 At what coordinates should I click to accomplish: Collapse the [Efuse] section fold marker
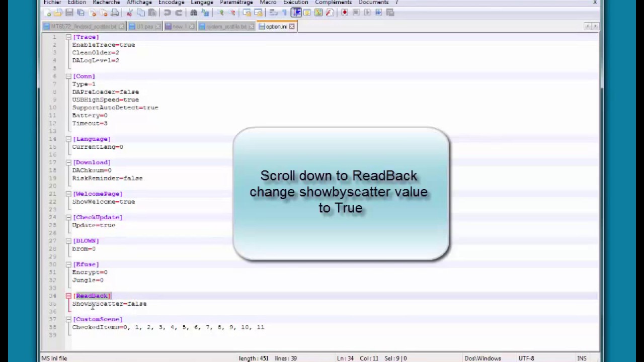tap(68, 264)
